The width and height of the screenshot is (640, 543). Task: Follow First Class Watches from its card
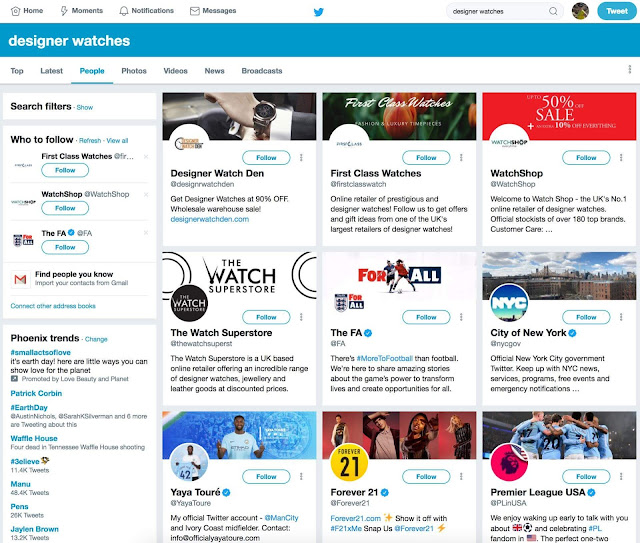click(426, 158)
